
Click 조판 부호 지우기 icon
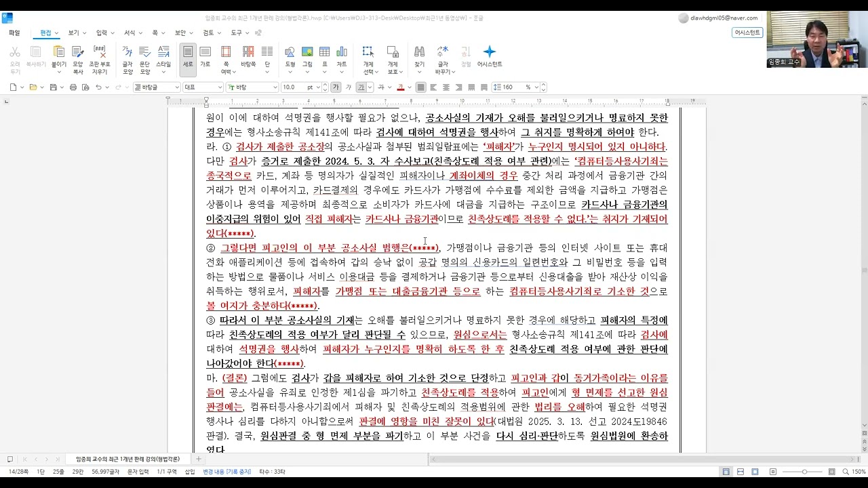coord(99,52)
